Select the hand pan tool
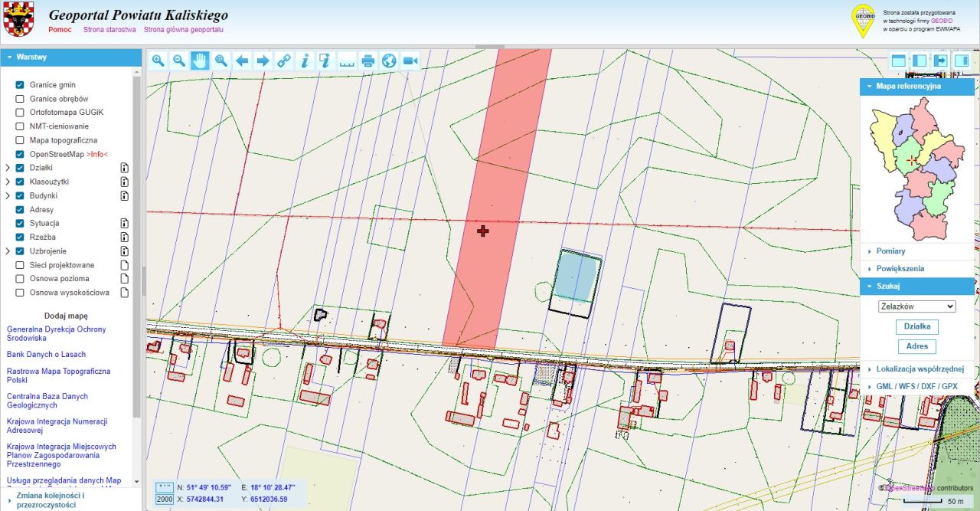This screenshot has height=511, width=980. tap(200, 61)
